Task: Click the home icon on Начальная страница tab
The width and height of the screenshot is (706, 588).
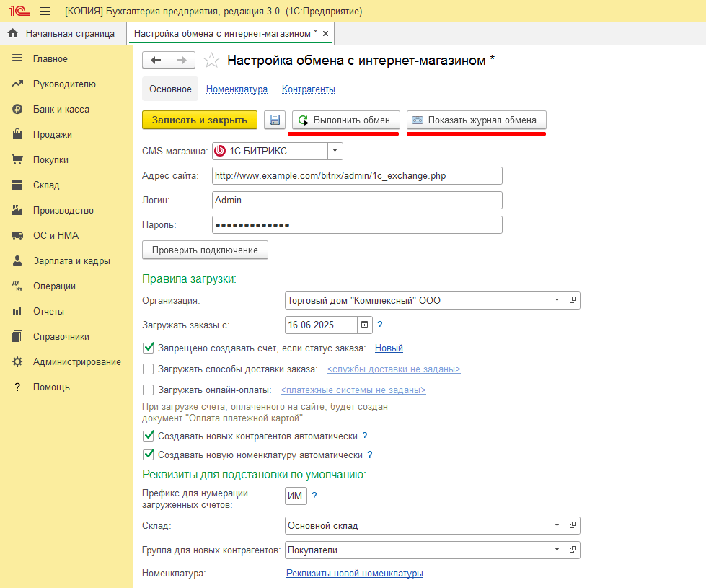Action: point(12,33)
